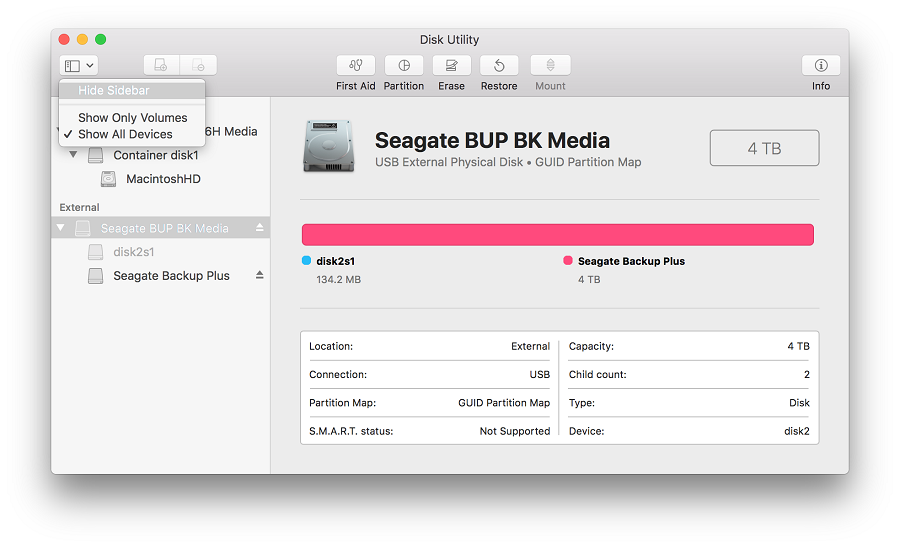Run First Aid on the disk

point(355,65)
